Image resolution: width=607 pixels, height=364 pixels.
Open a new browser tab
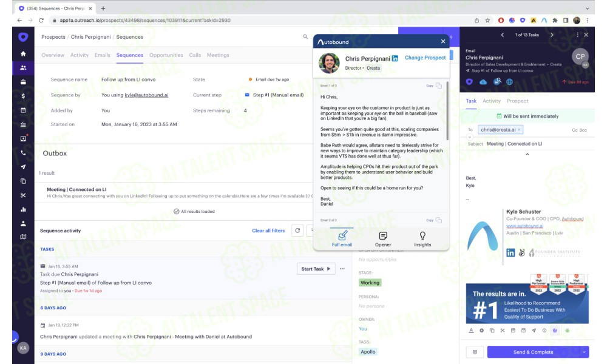point(103,8)
